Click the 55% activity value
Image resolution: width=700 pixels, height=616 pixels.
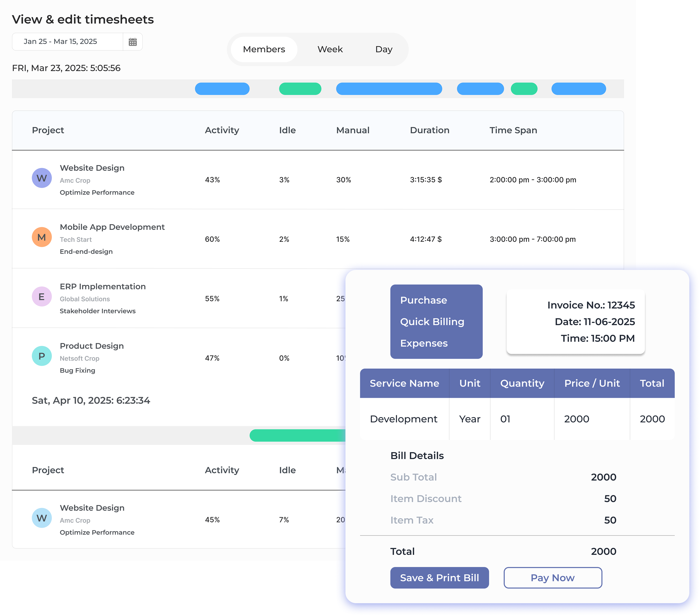212,299
